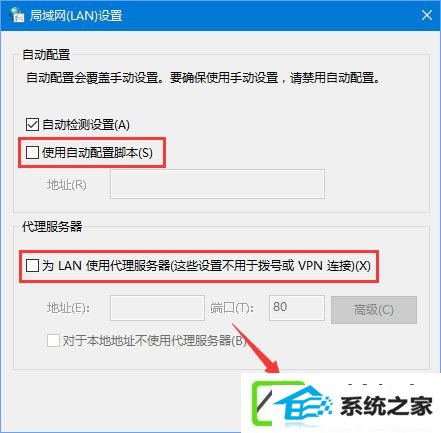The height and width of the screenshot is (433, 441).
Task: Click the LAN settings icon in title bar
Action: tap(17, 15)
